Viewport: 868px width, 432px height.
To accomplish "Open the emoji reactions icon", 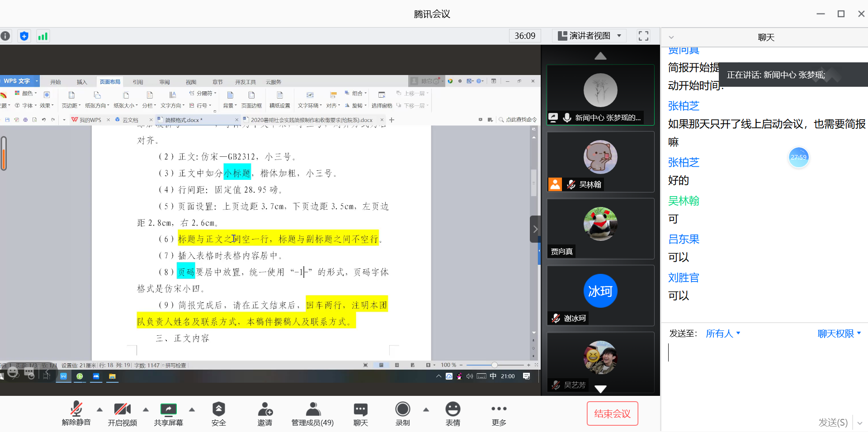I will point(453,413).
